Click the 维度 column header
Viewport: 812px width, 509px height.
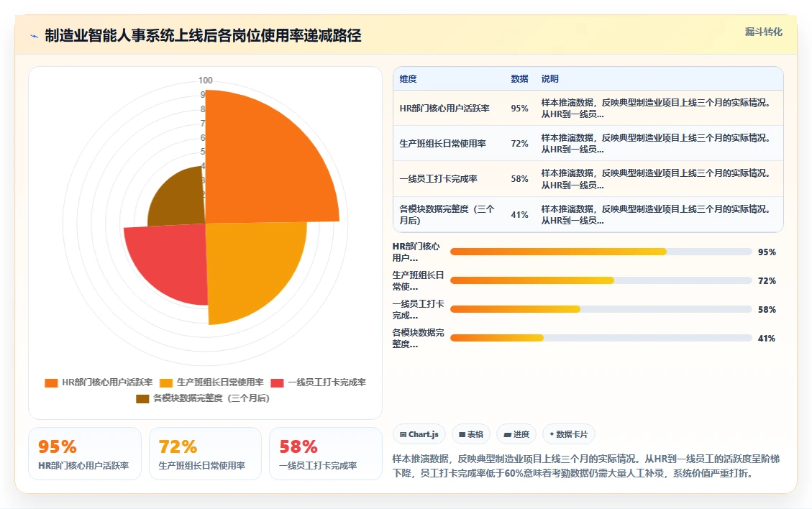[x=408, y=78]
